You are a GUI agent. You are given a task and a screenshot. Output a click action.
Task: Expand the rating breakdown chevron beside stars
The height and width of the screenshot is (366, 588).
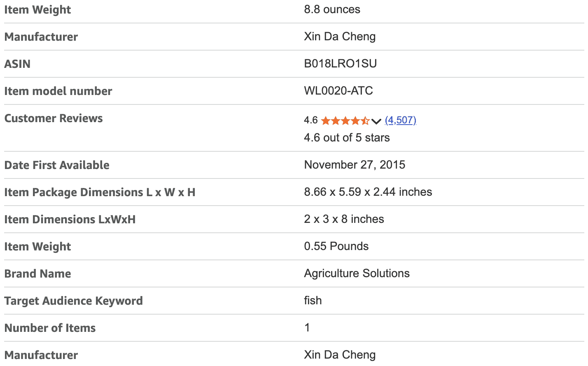point(376,121)
